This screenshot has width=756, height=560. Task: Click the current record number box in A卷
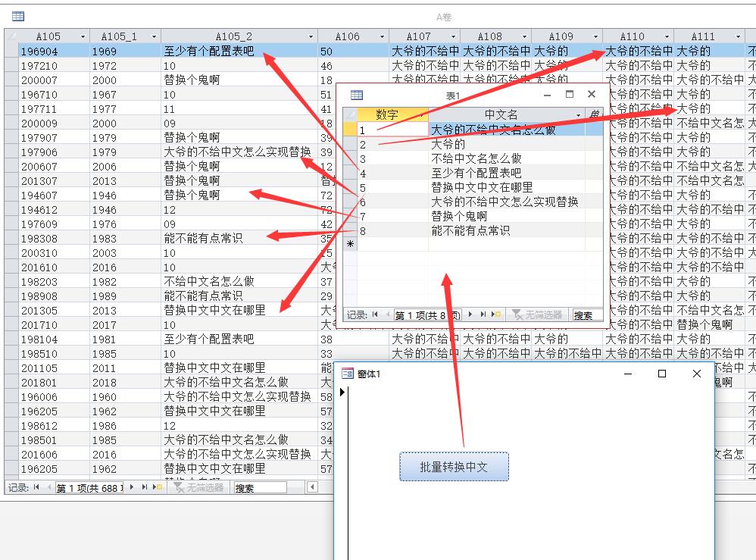[x=89, y=488]
